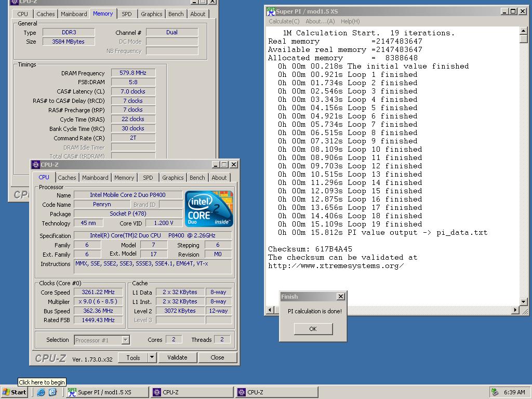Click the Instructions list field
The image size is (532, 399).
click(x=153, y=267)
